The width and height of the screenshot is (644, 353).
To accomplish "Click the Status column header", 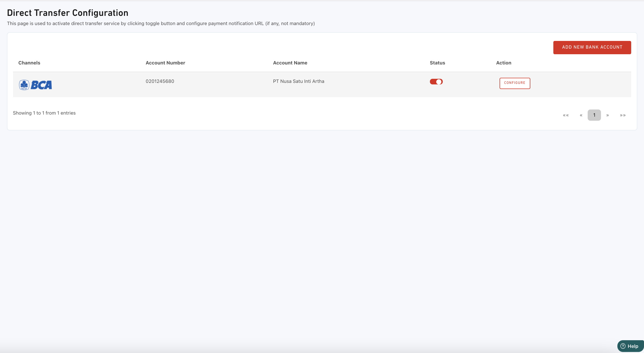I will click(437, 63).
